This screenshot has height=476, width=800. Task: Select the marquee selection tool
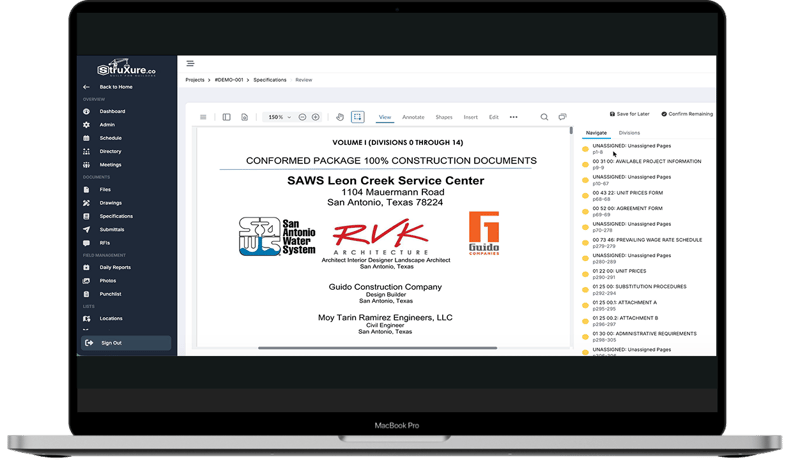pos(358,117)
